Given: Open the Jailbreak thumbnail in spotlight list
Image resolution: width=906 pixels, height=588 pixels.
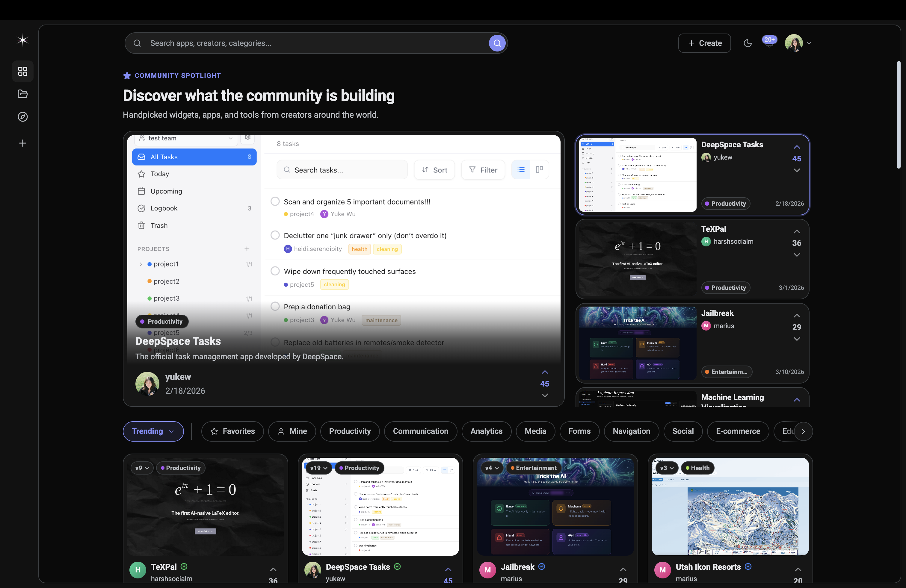Looking at the screenshot, I should pos(638,343).
